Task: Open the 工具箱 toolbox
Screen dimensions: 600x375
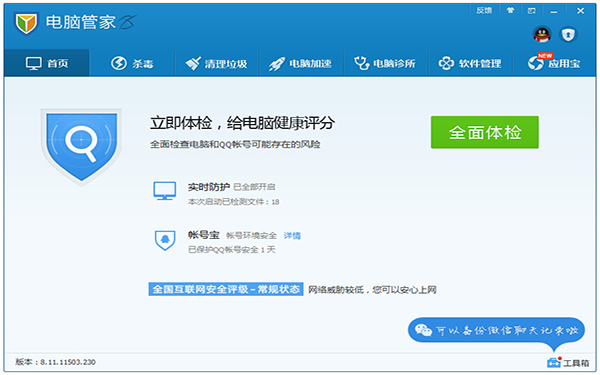Action: (x=568, y=362)
